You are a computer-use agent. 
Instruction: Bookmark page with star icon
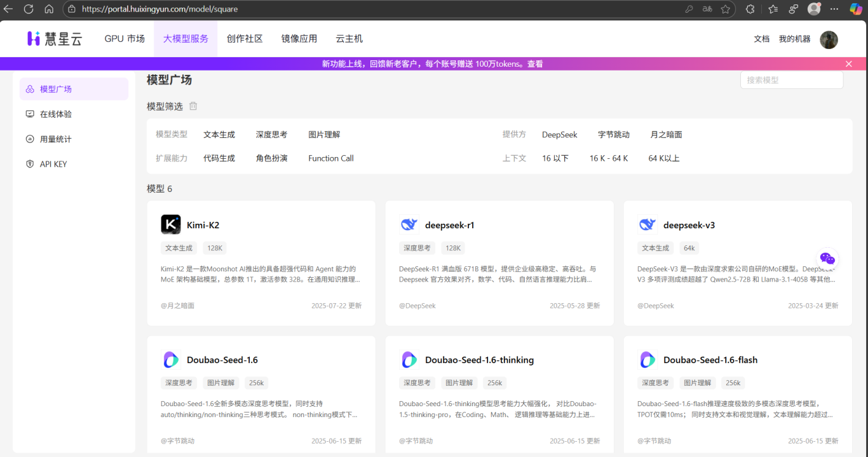[x=724, y=9]
